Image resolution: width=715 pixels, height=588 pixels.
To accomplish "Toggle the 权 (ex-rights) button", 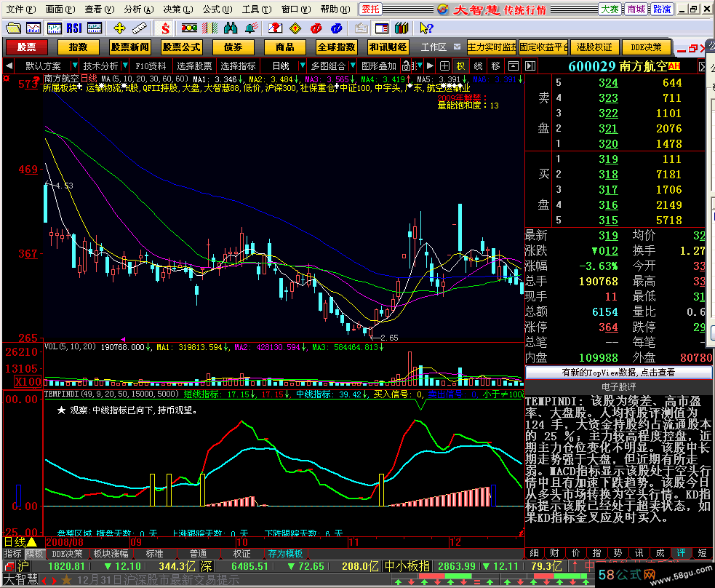I will pos(460,66).
